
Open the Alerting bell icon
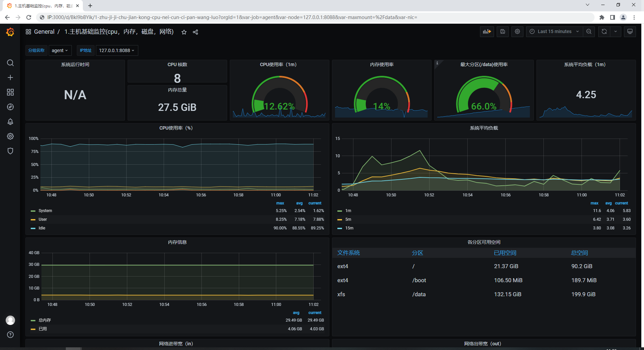(10, 122)
